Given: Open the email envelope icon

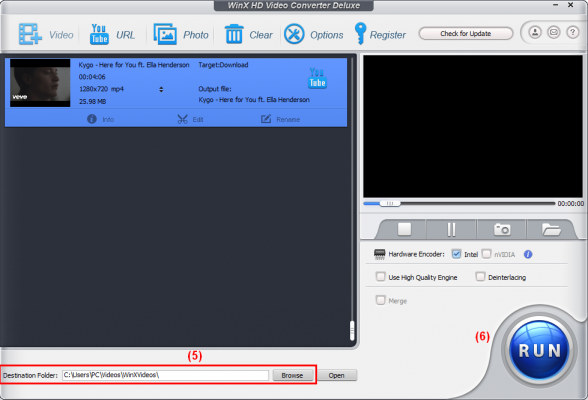Looking at the screenshot, I should coord(554,33).
